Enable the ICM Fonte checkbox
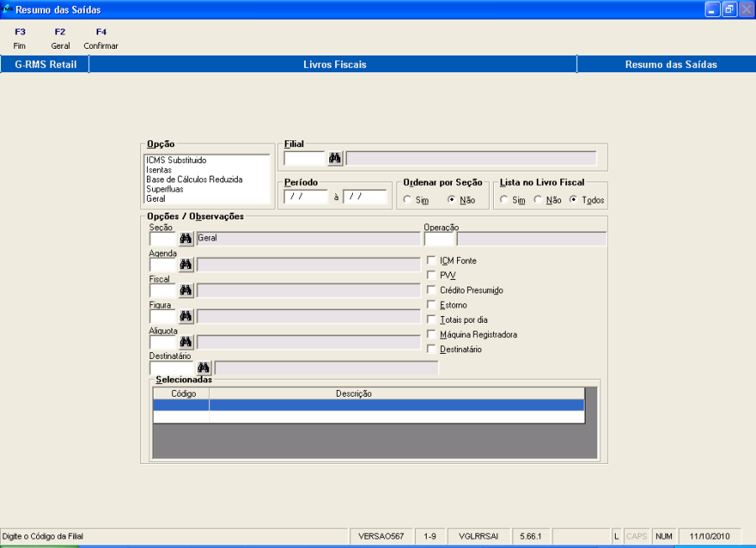 coord(432,261)
